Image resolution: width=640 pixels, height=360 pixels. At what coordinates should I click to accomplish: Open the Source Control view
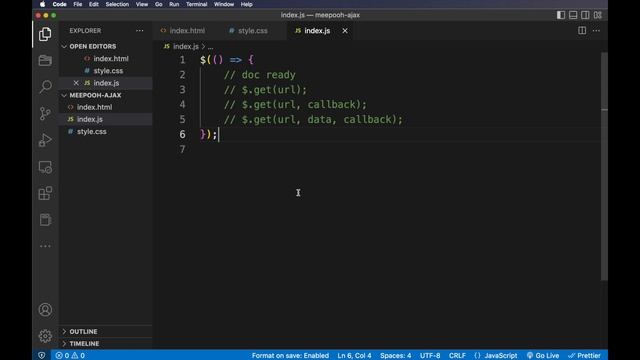coord(45,113)
